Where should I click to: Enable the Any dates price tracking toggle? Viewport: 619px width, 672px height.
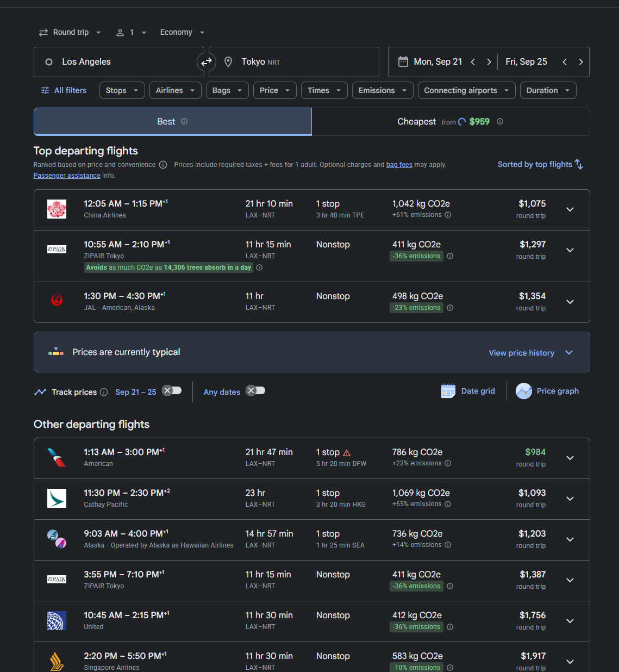(255, 390)
